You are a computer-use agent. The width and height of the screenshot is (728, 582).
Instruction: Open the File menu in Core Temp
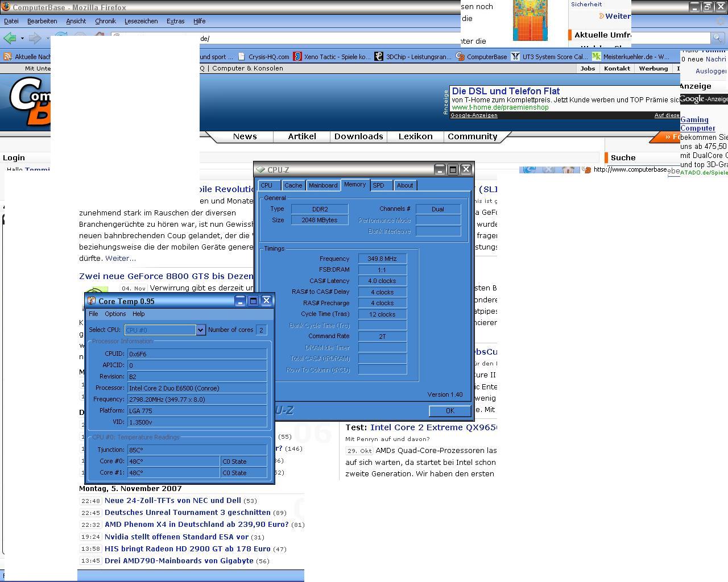[x=93, y=314]
